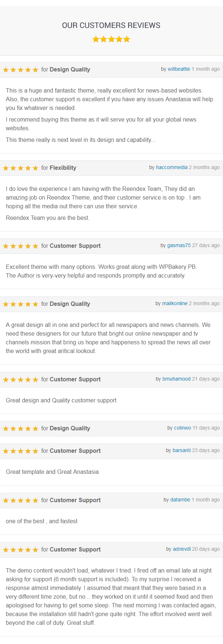The image size is (223, 644).
Task: Click the star rating on colinwo's review
Action: (x=21, y=428)
